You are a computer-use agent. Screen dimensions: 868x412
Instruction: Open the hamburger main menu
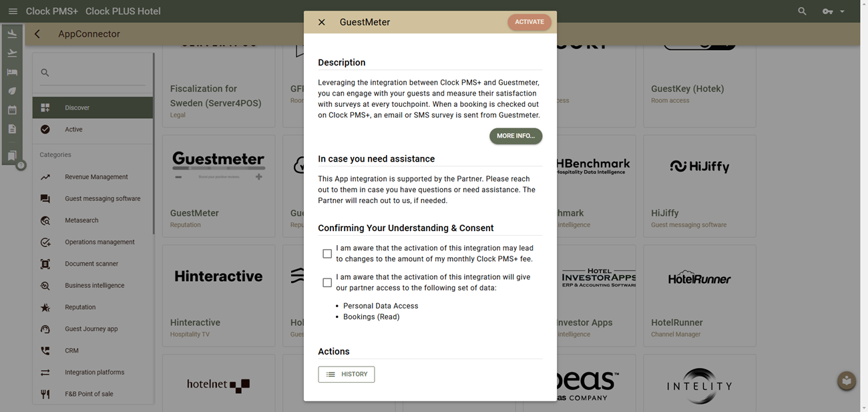[x=13, y=11]
